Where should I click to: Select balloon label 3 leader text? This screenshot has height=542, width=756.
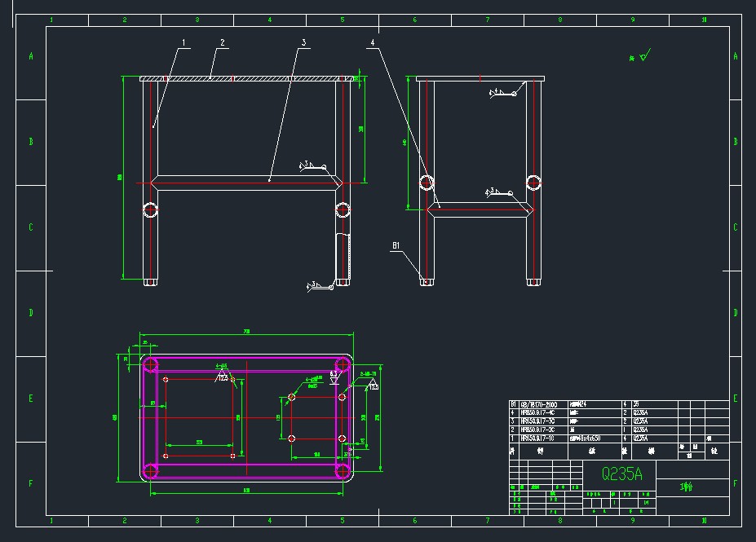(x=303, y=42)
